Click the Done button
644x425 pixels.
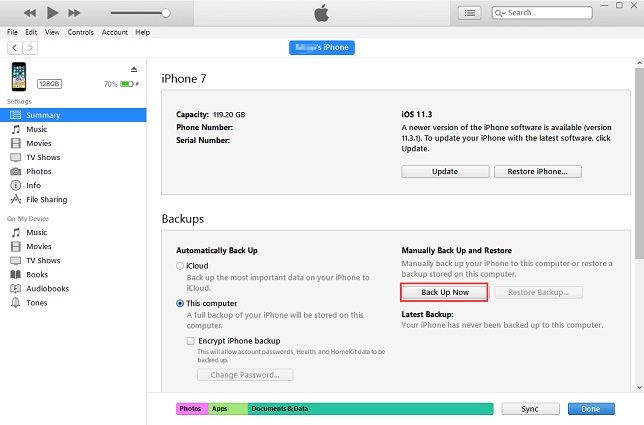591,409
